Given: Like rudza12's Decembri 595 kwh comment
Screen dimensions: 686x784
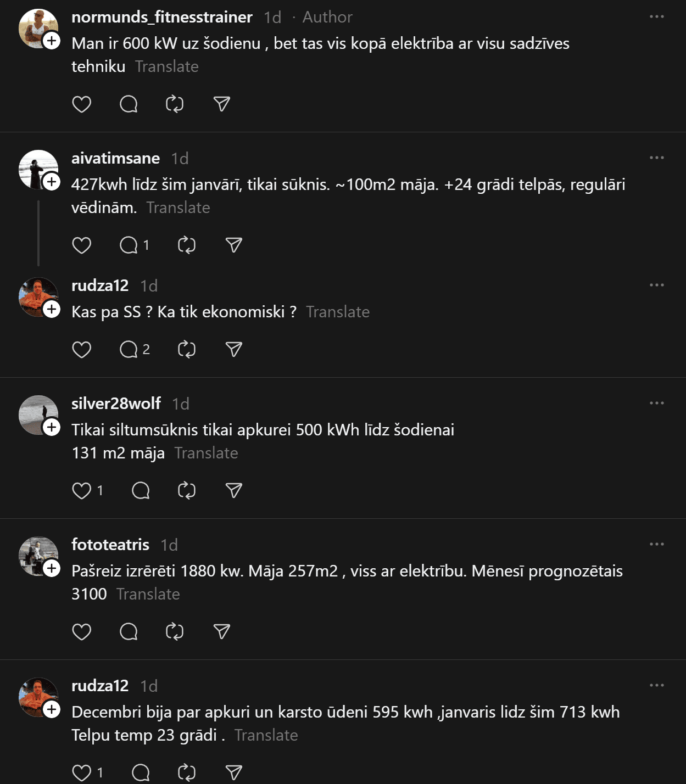Looking at the screenshot, I should [x=82, y=773].
